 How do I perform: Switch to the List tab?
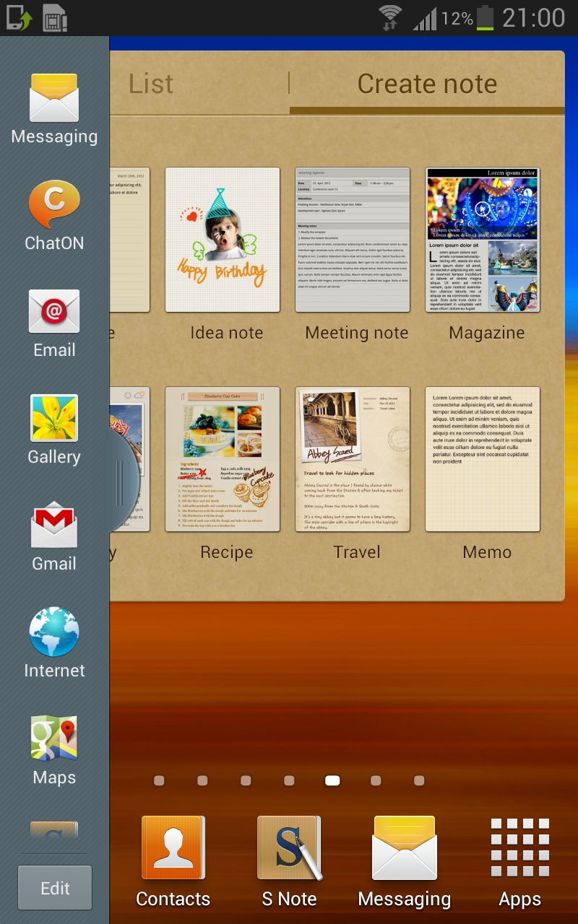point(151,84)
